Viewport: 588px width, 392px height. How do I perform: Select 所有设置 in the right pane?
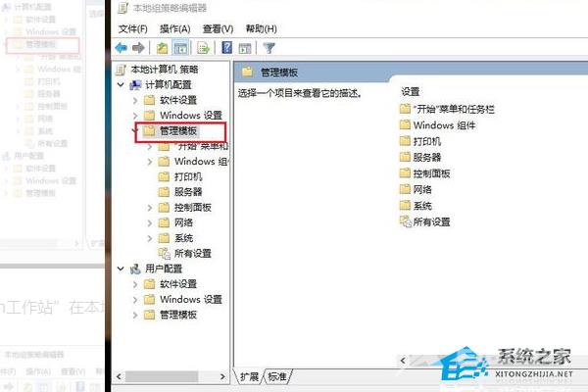click(425, 221)
